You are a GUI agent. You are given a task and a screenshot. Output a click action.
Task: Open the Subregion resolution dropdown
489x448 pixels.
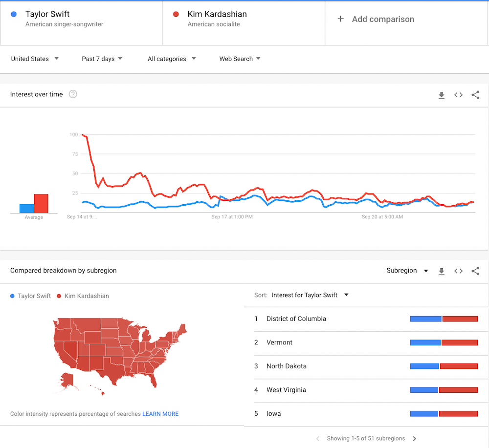click(x=407, y=271)
